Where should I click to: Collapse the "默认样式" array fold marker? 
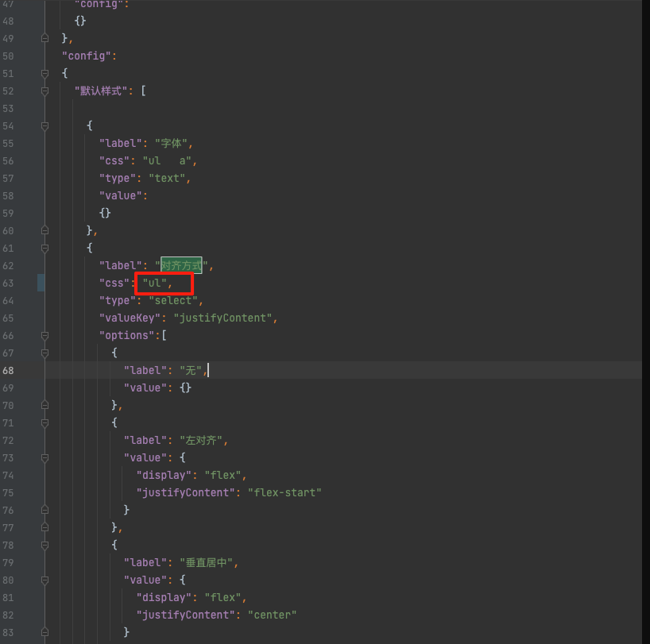tap(44, 91)
